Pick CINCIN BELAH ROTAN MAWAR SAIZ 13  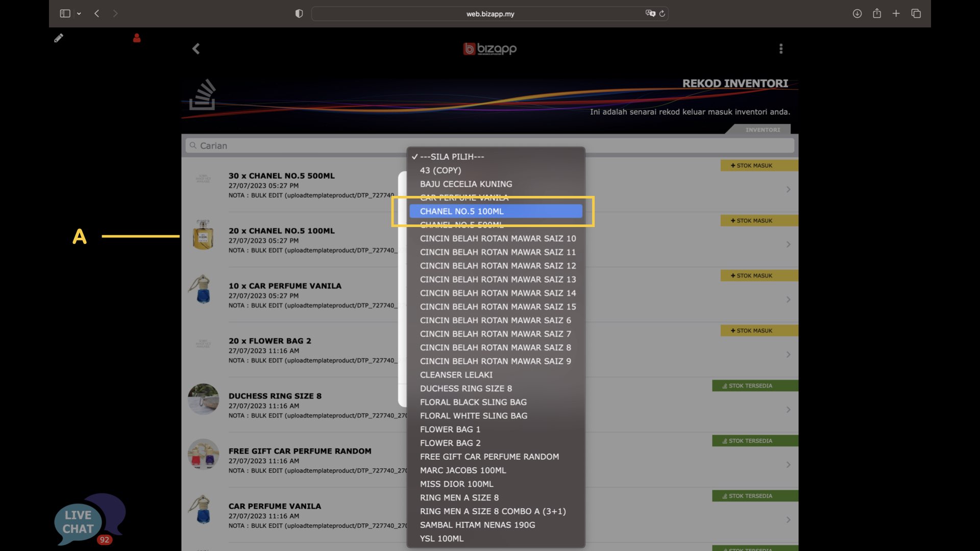[496, 280]
